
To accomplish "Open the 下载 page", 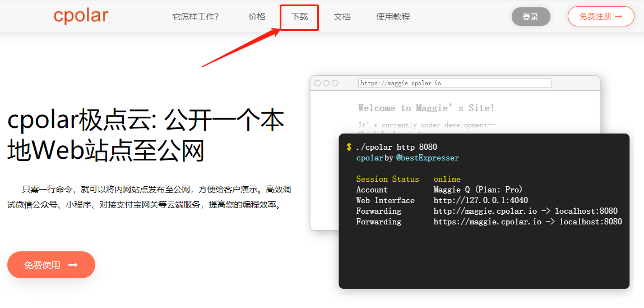I will coord(299,17).
